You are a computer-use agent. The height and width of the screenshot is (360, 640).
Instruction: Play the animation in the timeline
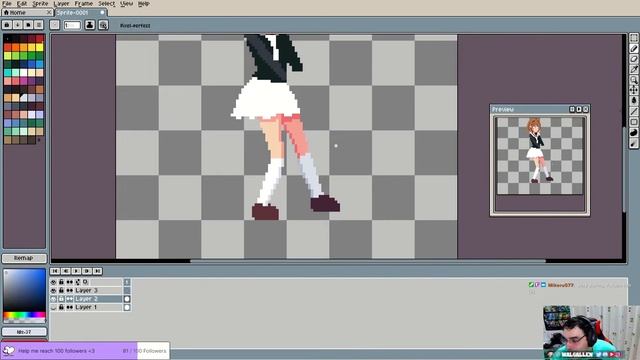76,271
